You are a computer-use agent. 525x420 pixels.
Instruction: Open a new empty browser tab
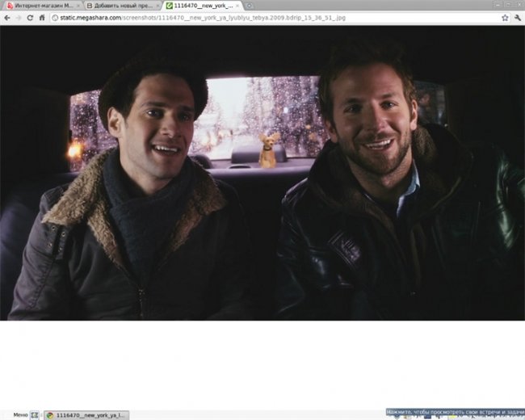pyautogui.click(x=250, y=6)
